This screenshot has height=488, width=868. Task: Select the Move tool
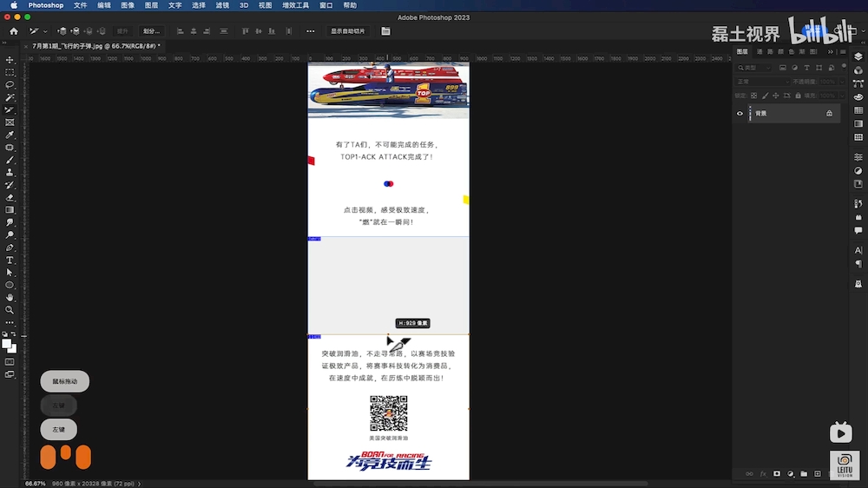click(x=10, y=60)
